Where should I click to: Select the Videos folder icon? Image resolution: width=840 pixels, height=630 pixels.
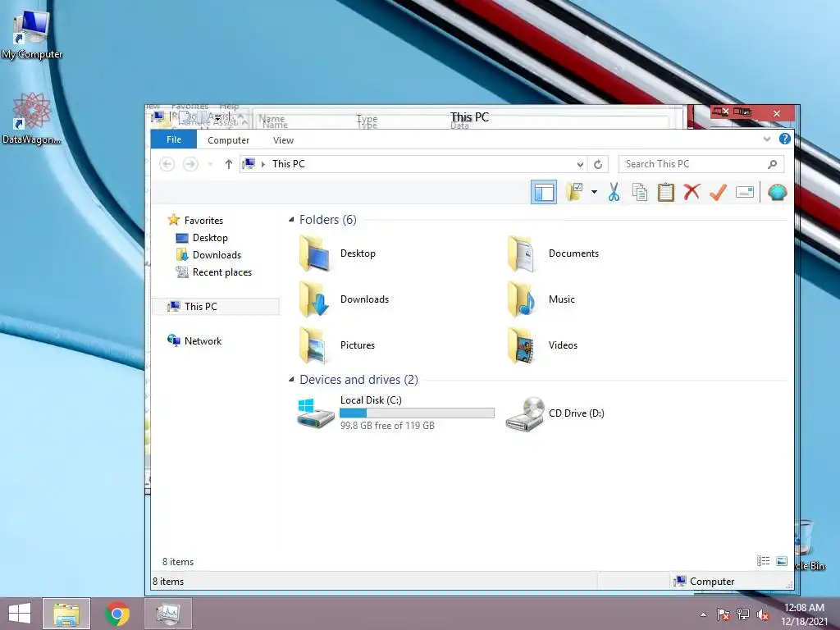click(521, 345)
